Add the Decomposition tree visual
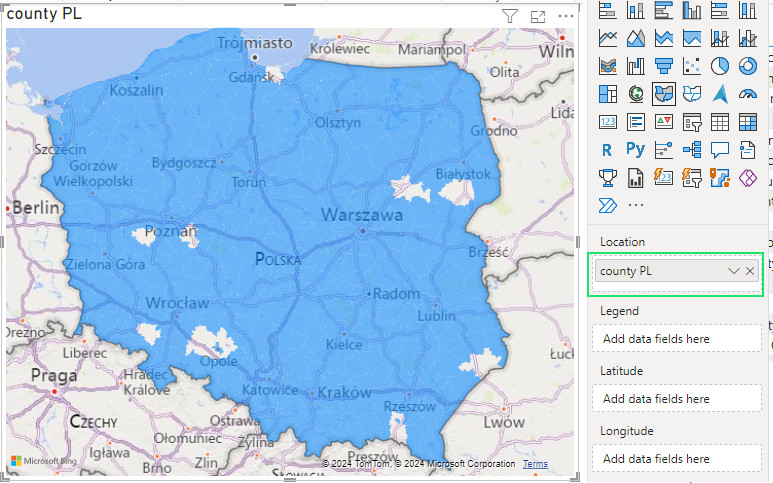This screenshot has height=483, width=773. pos(691,150)
